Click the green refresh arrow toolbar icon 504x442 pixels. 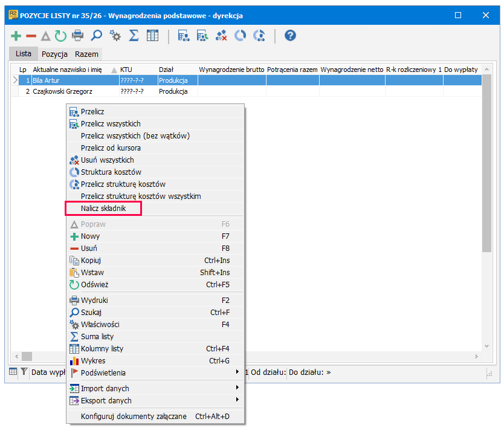pyautogui.click(x=60, y=36)
